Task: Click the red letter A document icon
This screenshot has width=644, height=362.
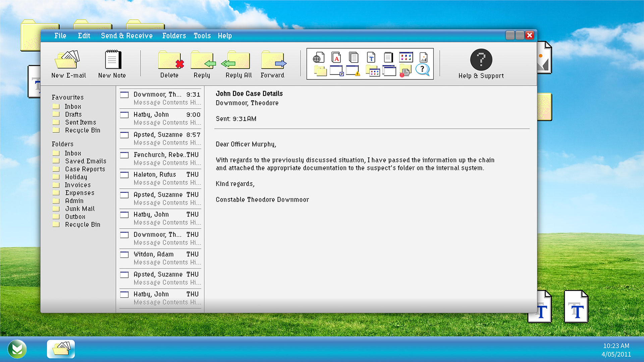Action: click(x=336, y=58)
